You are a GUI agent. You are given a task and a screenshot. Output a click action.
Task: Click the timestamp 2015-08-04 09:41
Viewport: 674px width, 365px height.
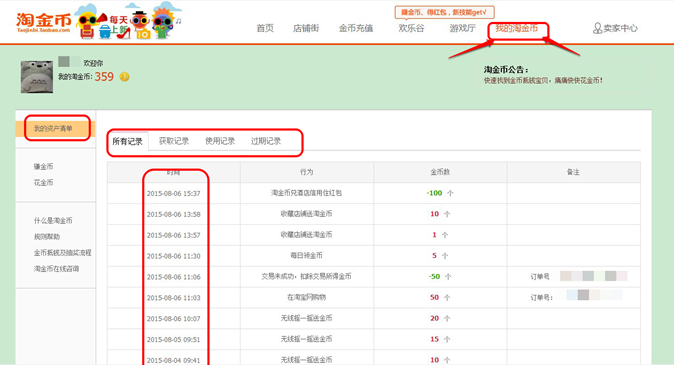pyautogui.click(x=174, y=360)
